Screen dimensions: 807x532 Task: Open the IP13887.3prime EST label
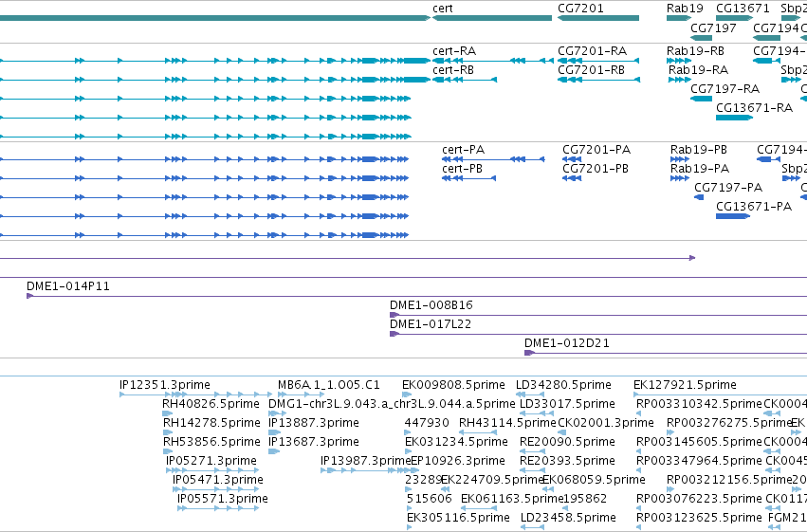coord(314,423)
